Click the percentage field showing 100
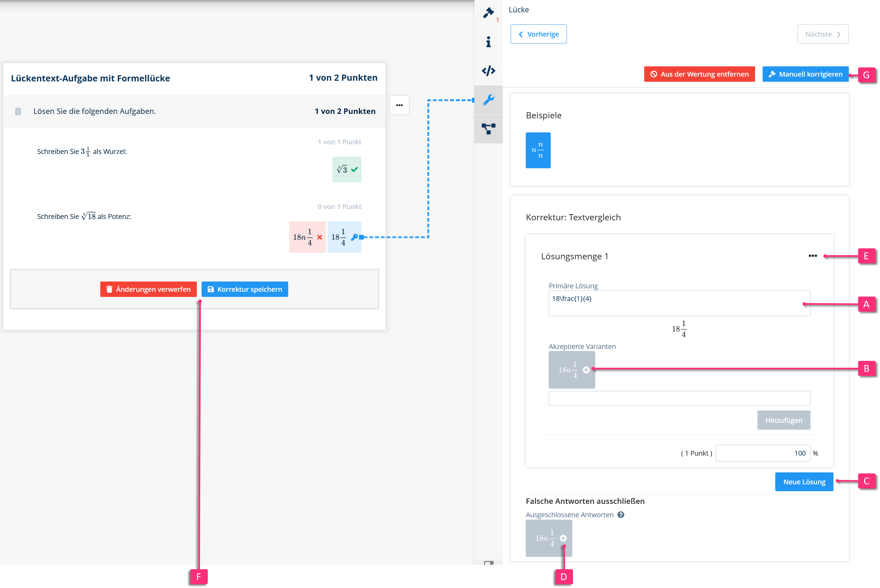The width and height of the screenshot is (880, 588). 763,453
